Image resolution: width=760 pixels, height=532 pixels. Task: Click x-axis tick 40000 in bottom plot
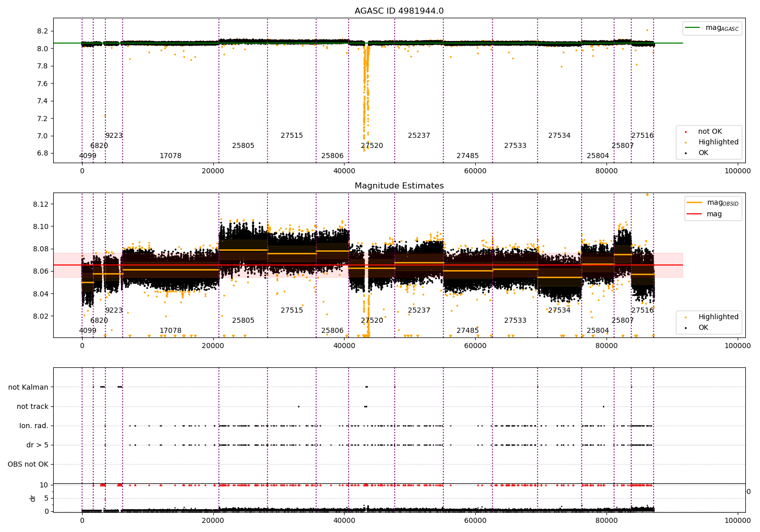tap(344, 521)
